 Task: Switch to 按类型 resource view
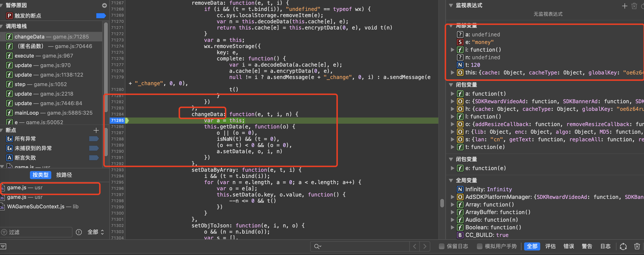41,175
